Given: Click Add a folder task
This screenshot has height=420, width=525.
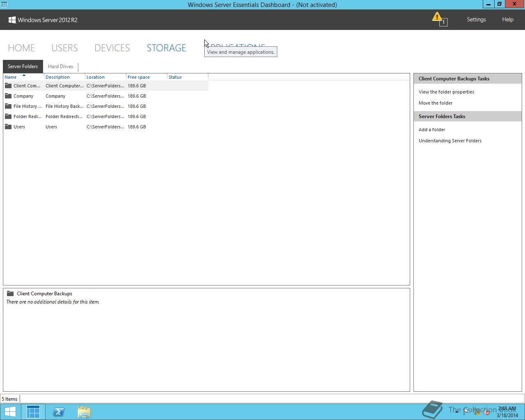Looking at the screenshot, I should point(432,130).
